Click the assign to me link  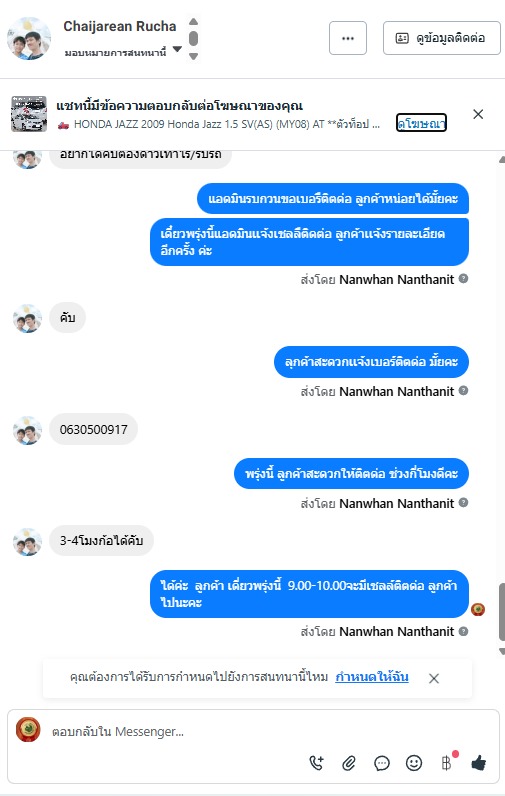pyautogui.click(x=372, y=677)
